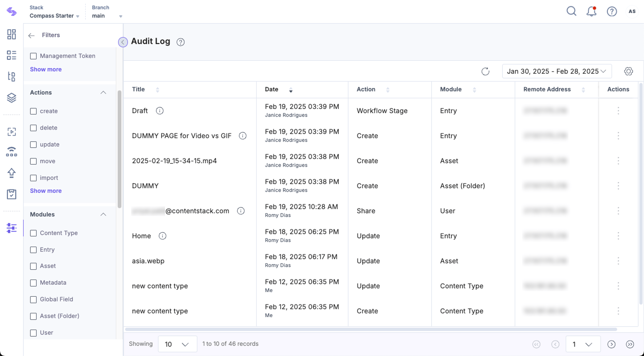Go to next page of records
Image resolution: width=644 pixels, height=356 pixels.
[x=611, y=344]
